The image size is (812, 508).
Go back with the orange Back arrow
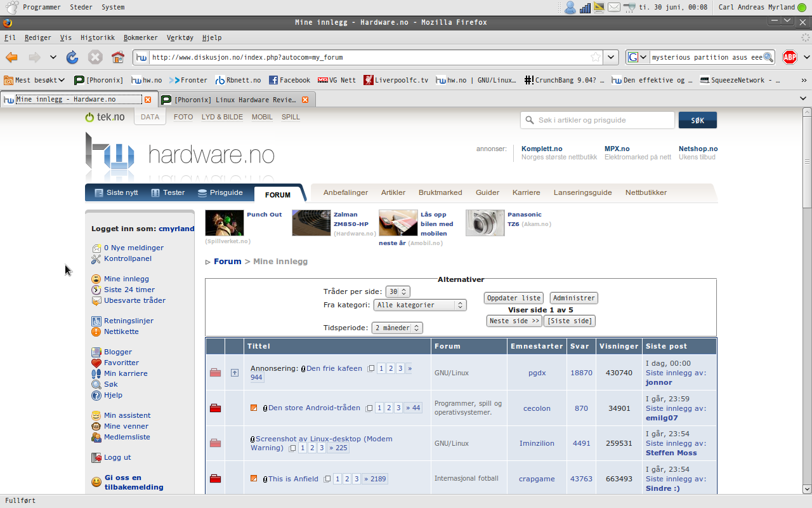coord(12,57)
